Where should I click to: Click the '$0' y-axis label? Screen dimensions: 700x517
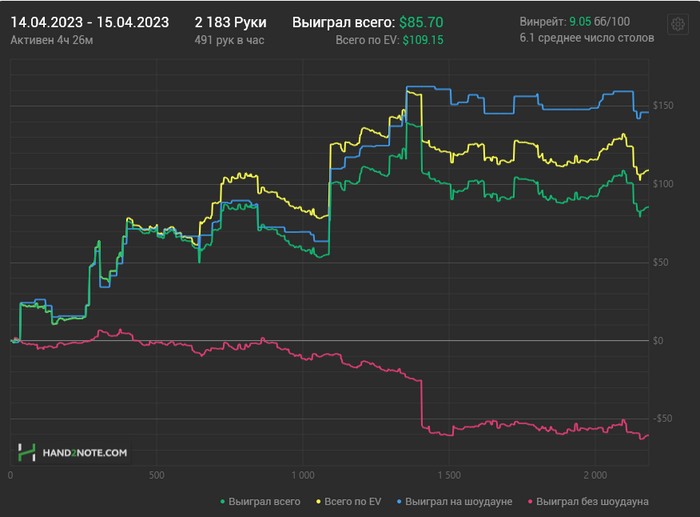click(658, 341)
